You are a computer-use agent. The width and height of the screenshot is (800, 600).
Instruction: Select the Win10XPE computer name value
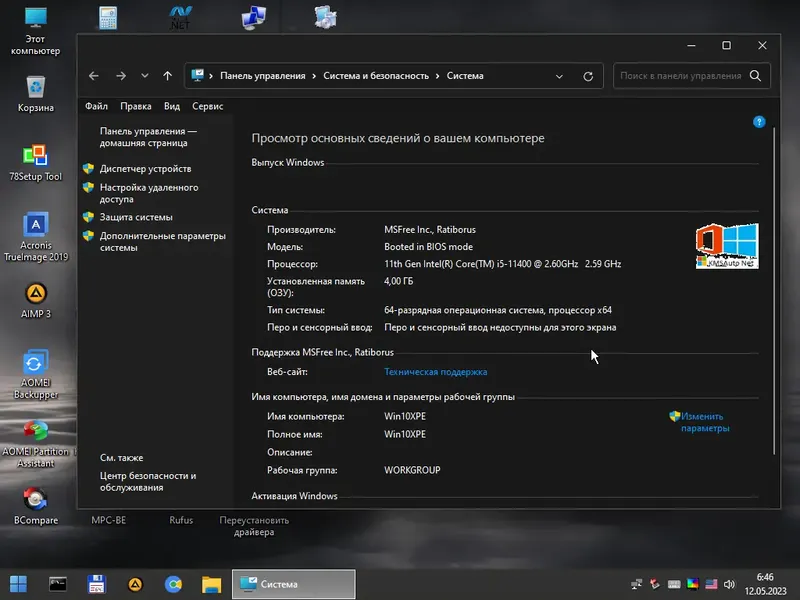405,416
